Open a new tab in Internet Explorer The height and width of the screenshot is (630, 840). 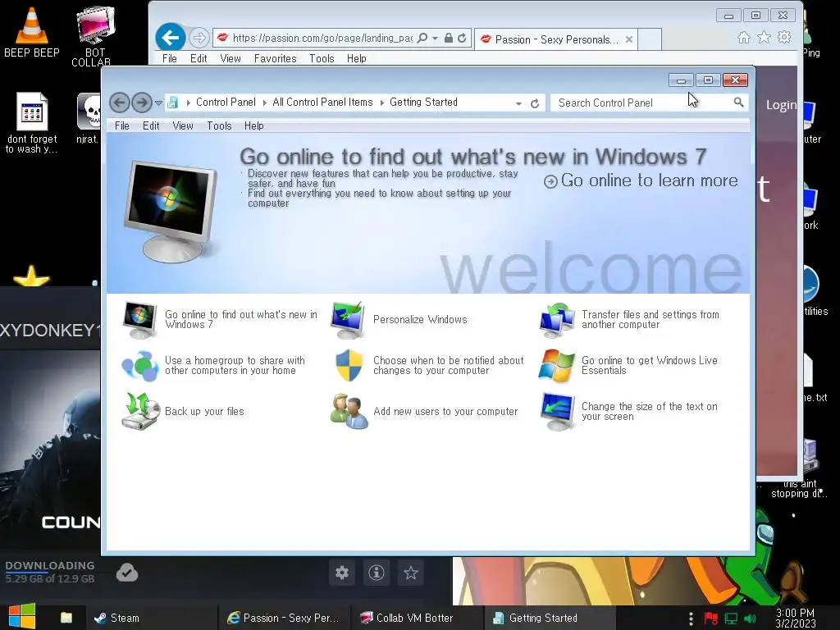(x=650, y=39)
